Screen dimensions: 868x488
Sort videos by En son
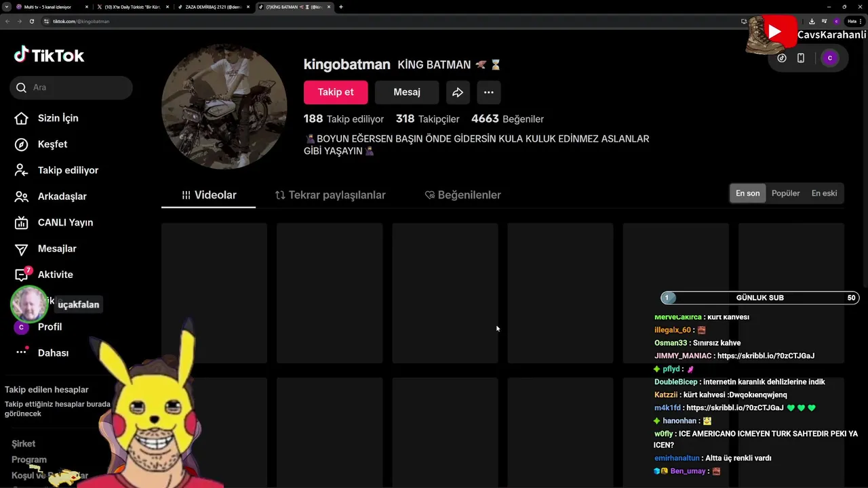tap(747, 193)
